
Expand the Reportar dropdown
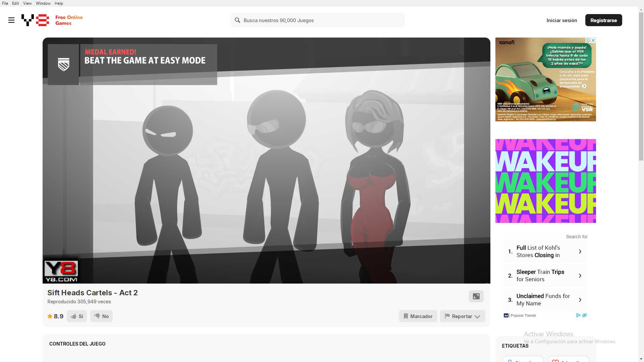point(462,316)
